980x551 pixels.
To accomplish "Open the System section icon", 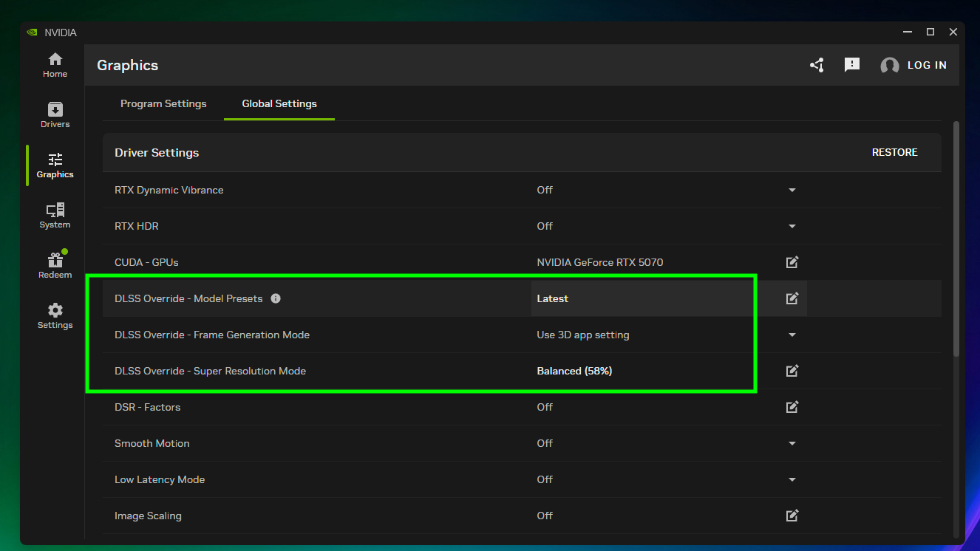I will point(55,215).
